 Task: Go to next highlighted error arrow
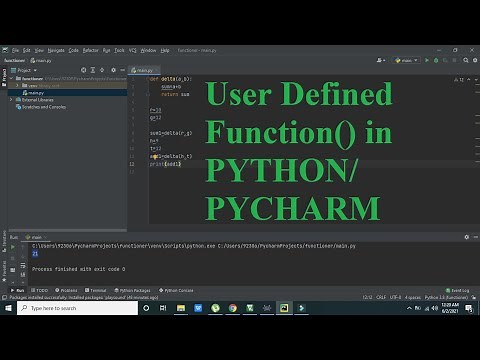476,80
